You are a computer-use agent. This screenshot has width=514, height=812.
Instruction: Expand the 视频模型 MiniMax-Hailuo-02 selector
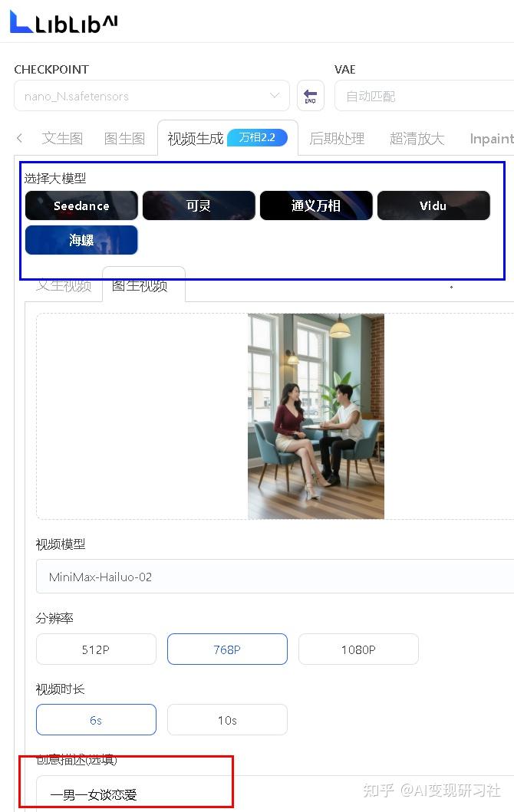275,577
